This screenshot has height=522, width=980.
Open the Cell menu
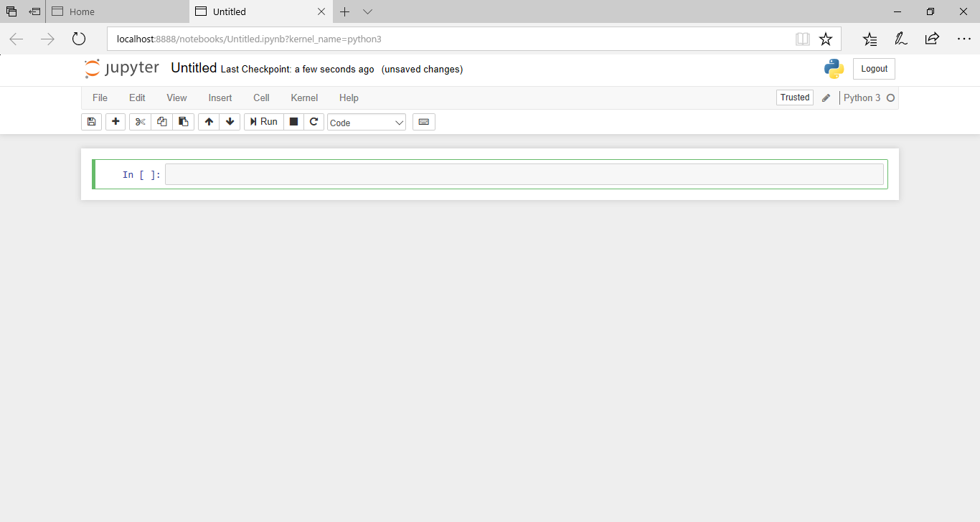(260, 98)
